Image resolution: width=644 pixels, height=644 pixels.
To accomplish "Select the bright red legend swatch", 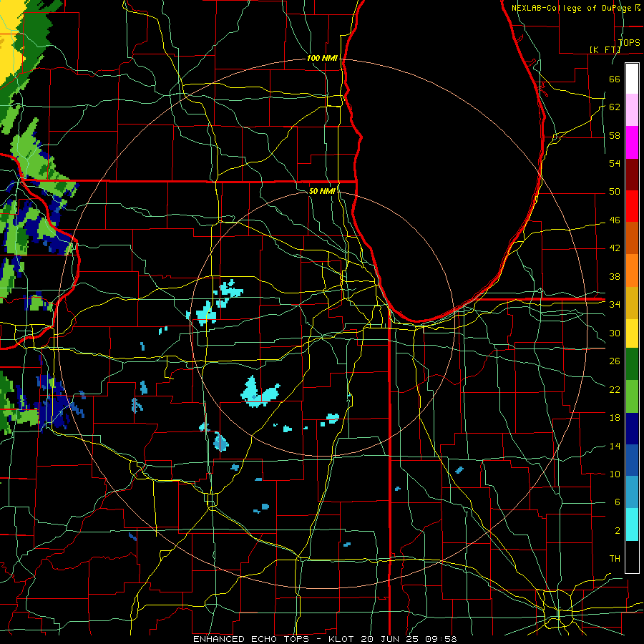I will (632, 207).
